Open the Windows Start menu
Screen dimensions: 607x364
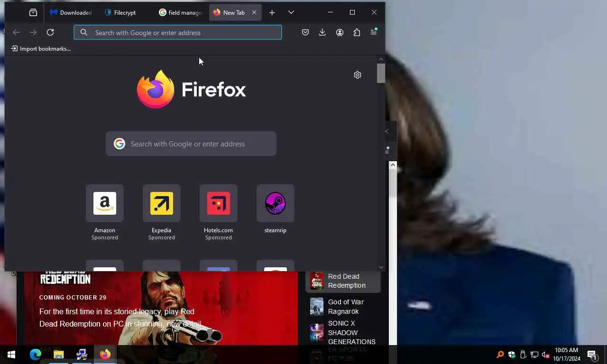tap(11, 355)
